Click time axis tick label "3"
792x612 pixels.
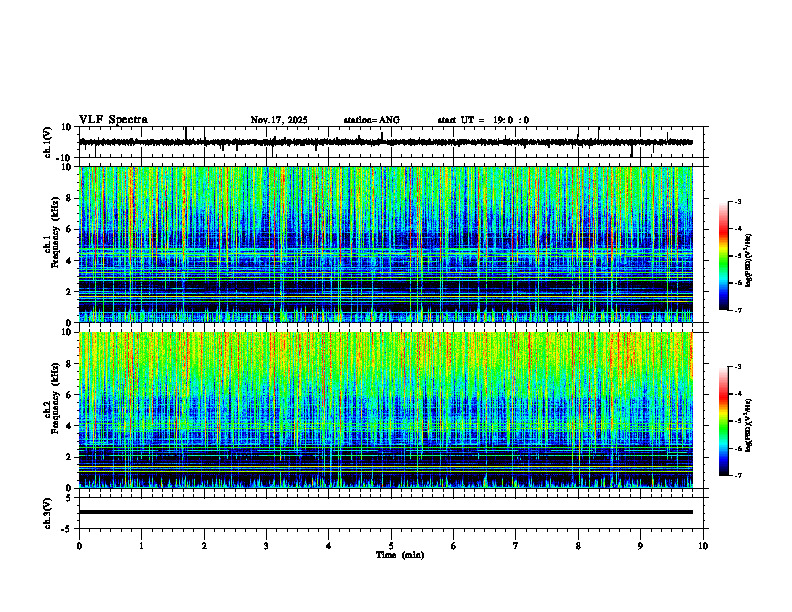pos(266,546)
